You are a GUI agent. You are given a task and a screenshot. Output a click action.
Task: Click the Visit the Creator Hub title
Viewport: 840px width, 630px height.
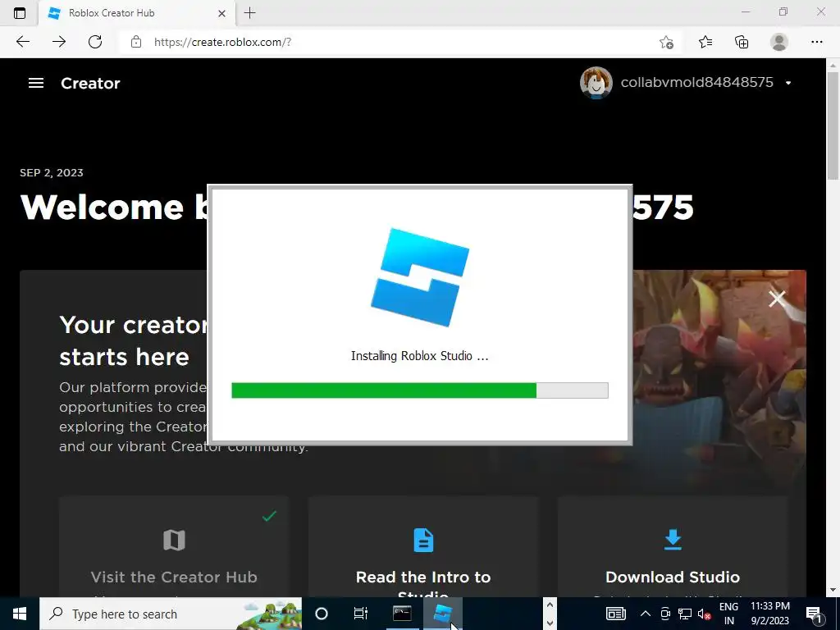click(174, 577)
